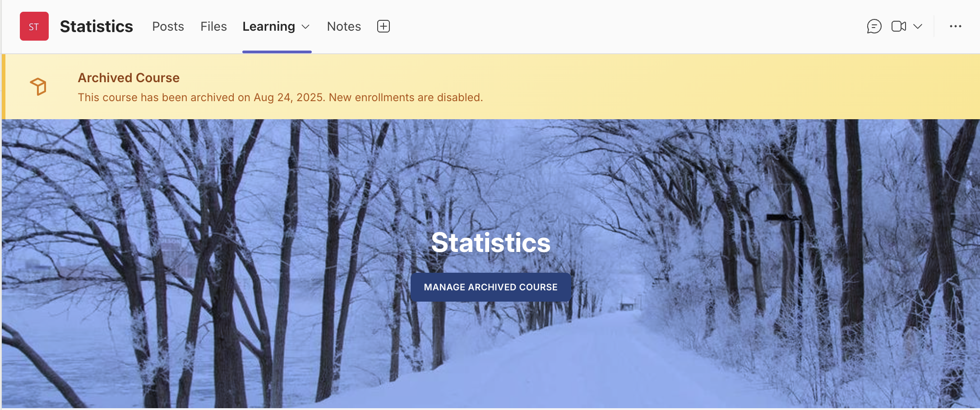Open the conversation chat icon
980x410 pixels.
tap(874, 26)
